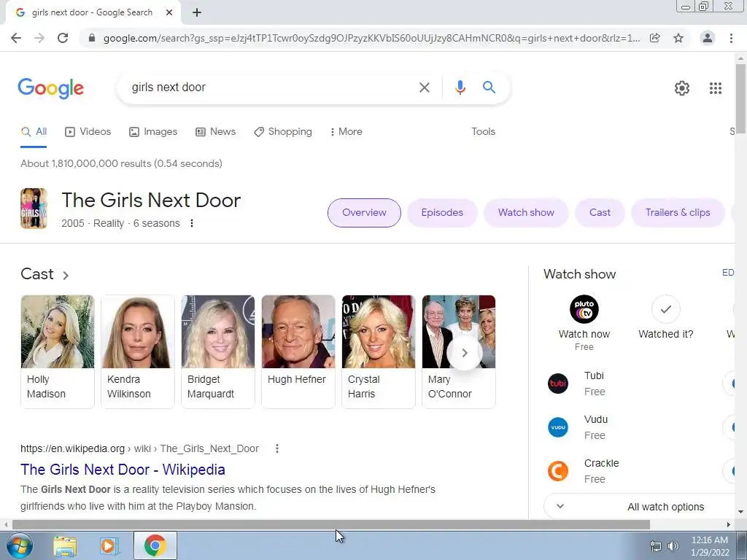Image resolution: width=747 pixels, height=560 pixels.
Task: Open File Explorer from the taskbar
Action: 65,546
